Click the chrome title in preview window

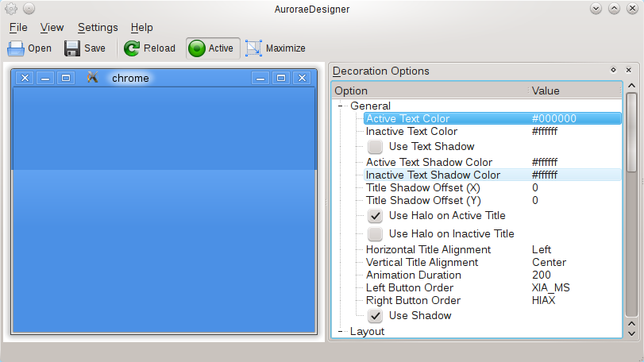(x=130, y=78)
